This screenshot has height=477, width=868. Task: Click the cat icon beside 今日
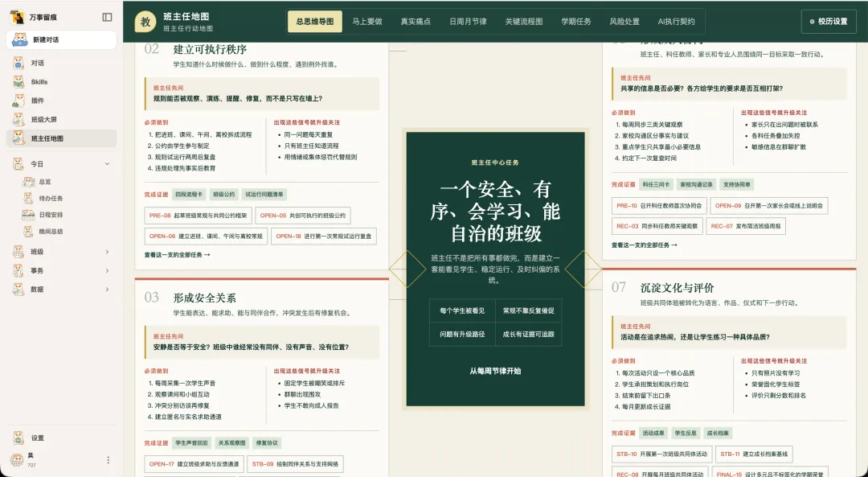(18, 163)
